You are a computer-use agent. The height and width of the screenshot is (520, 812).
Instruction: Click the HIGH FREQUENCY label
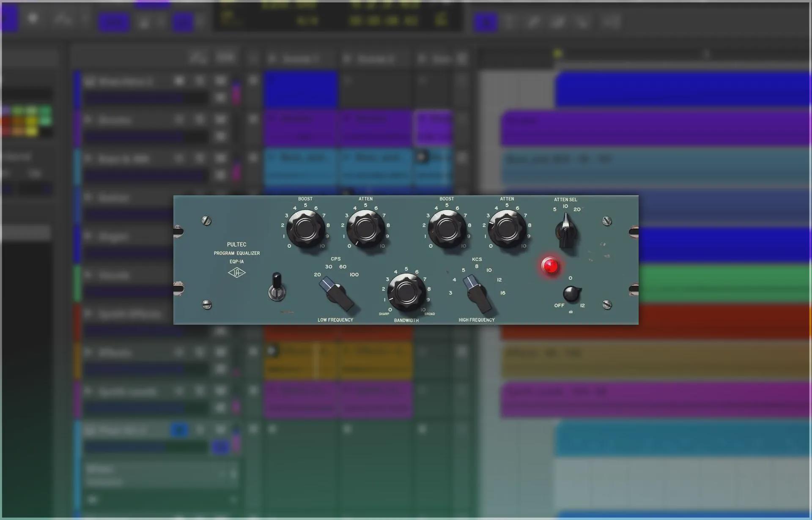477,320
